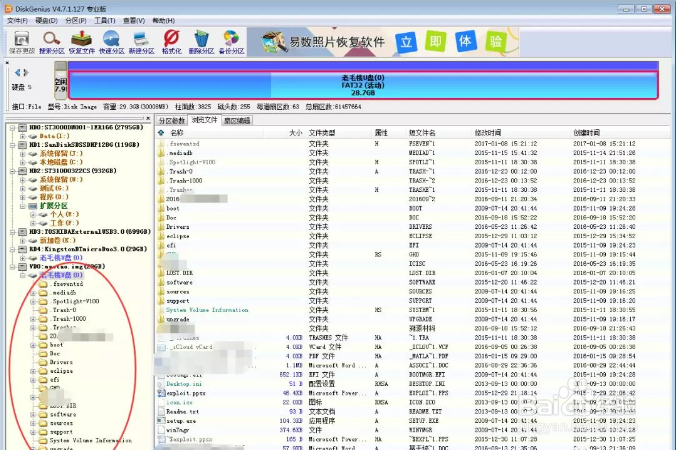Viewport: 676px width, 450px height.
Task: Expand the Data (I:) partition node
Action: (x=22, y=136)
